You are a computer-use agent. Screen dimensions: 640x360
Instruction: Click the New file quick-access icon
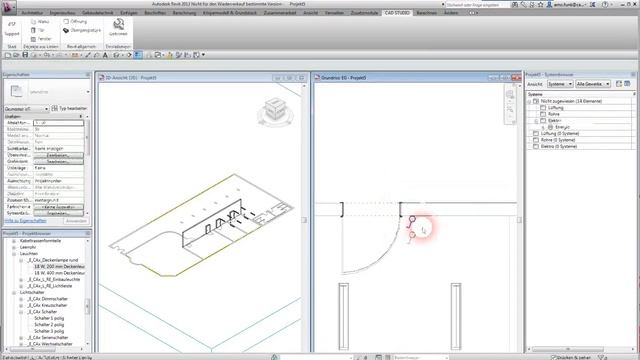(x=8, y=55)
